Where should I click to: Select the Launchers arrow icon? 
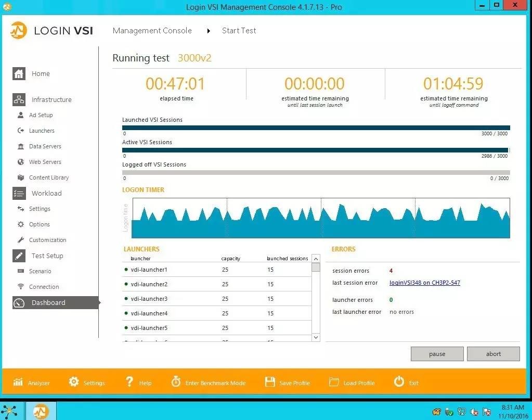[x=21, y=131]
